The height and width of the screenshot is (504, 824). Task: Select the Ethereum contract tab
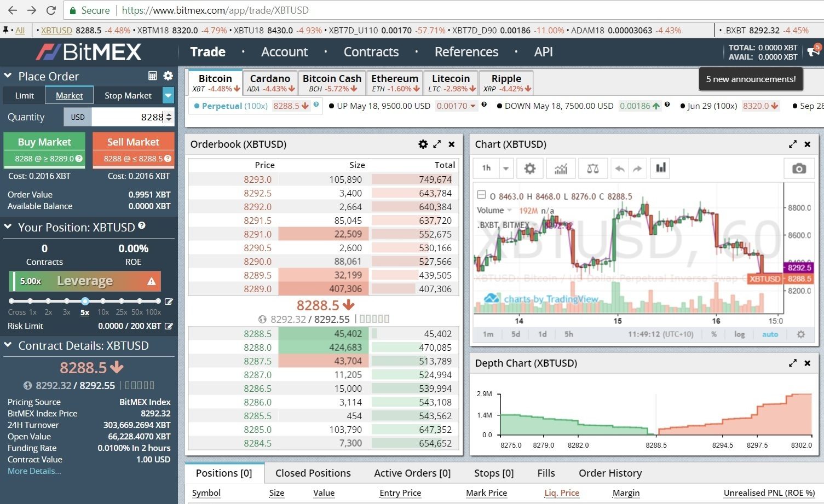[394, 83]
